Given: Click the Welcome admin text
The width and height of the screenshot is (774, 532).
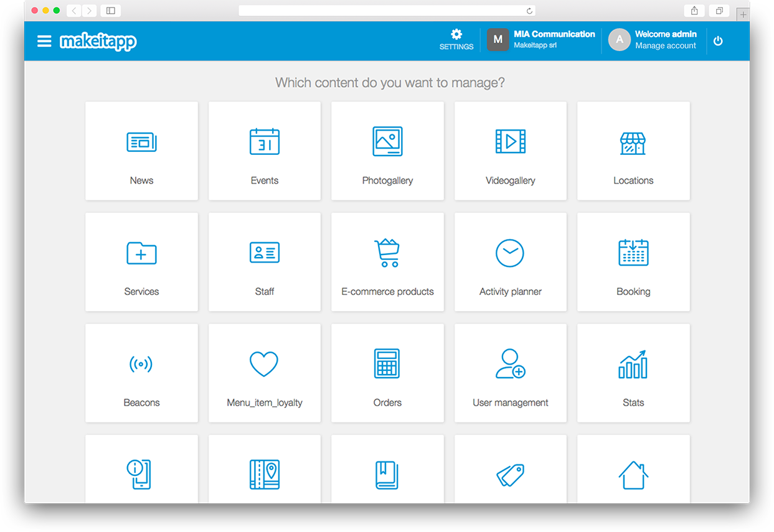Looking at the screenshot, I should 666,34.
